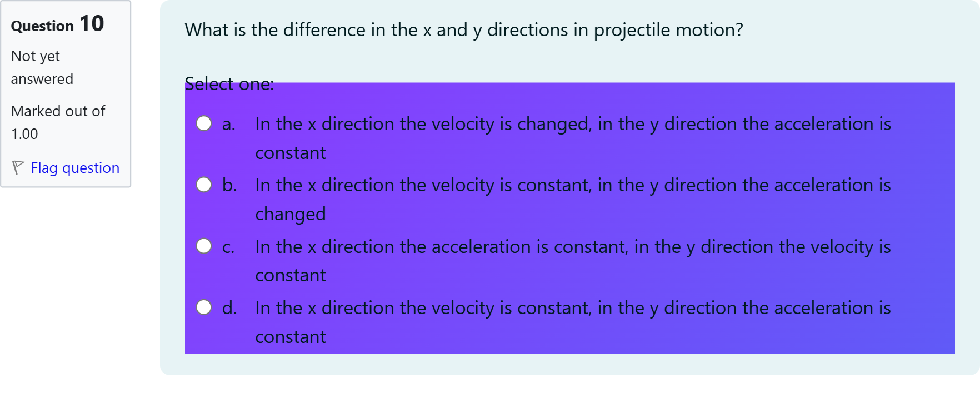Screen dimensions: 980x417
Task: Select radio button for option c
Action: (x=204, y=246)
